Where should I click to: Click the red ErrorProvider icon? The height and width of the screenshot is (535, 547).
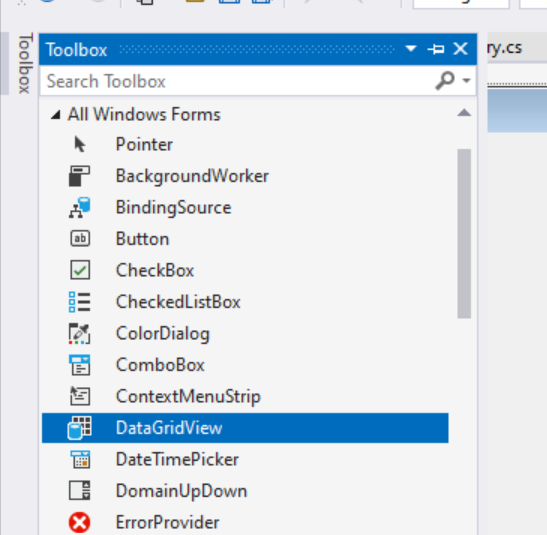pyautogui.click(x=80, y=522)
